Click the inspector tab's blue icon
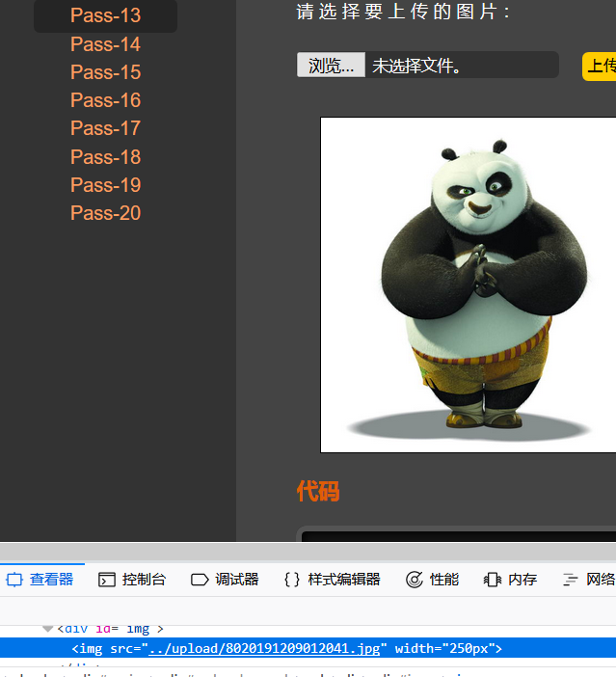The width and height of the screenshot is (616, 677). point(14,580)
